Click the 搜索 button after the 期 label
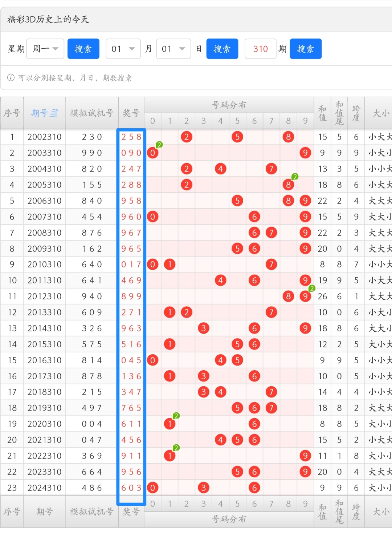Image resolution: width=392 pixels, height=533 pixels. (x=306, y=49)
